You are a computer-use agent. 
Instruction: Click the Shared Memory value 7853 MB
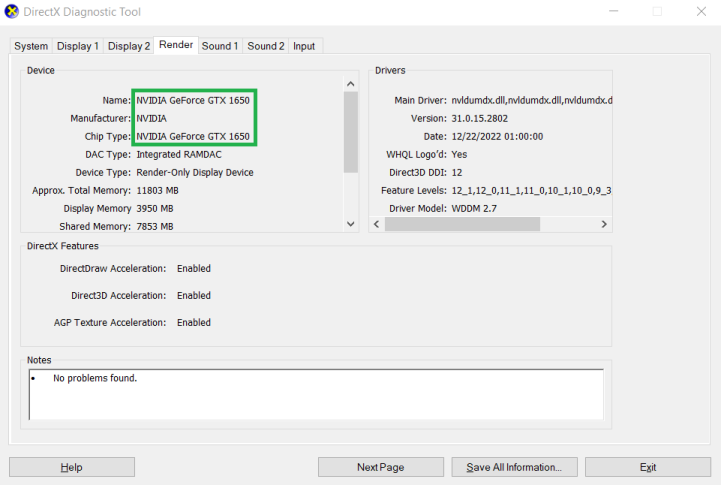coord(155,226)
